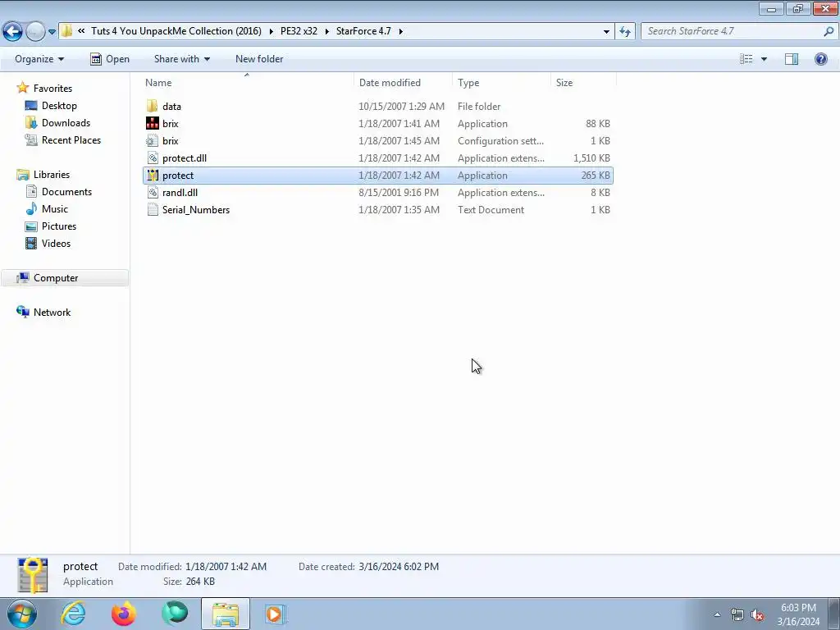Show hidden tray icons arrow

[x=717, y=614]
